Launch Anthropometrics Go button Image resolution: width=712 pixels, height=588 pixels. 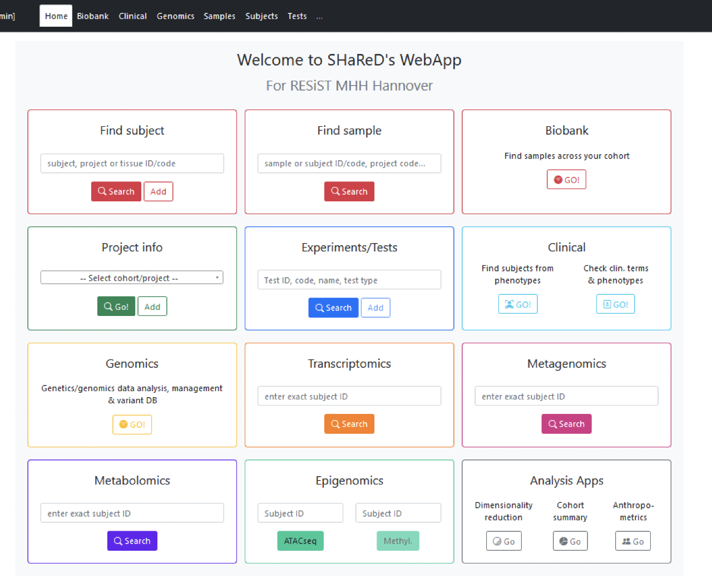click(x=633, y=541)
